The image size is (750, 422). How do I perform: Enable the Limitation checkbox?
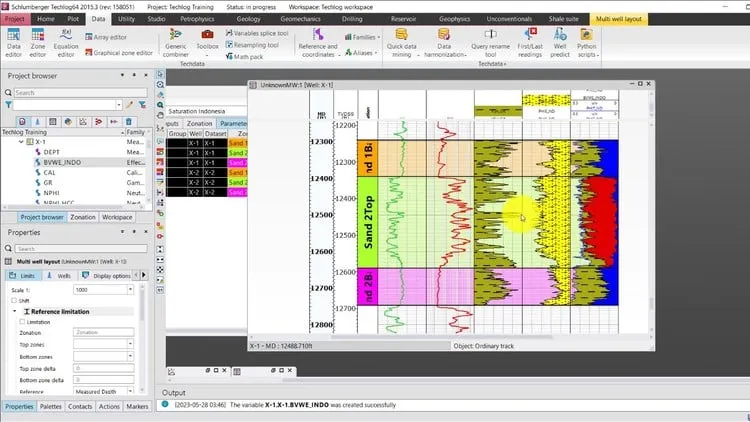coord(22,322)
